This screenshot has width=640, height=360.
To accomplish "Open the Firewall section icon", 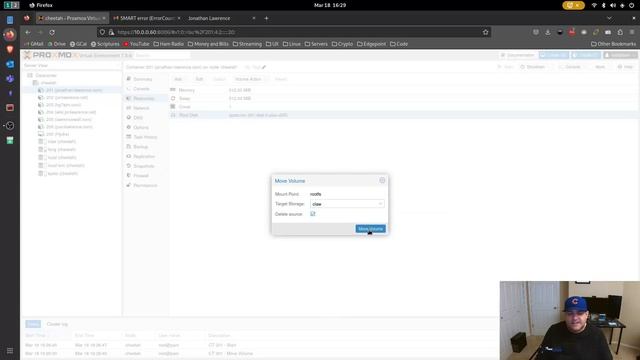I will point(129,176).
